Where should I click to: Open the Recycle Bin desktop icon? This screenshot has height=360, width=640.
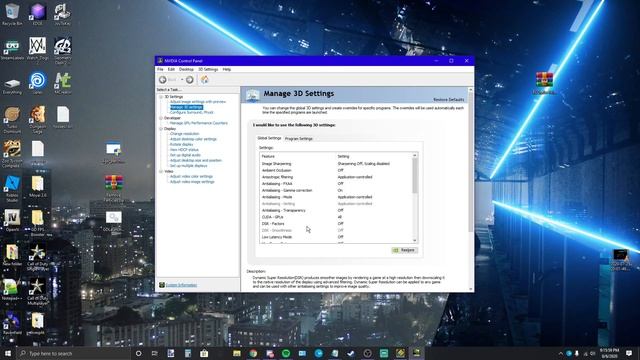(12, 14)
